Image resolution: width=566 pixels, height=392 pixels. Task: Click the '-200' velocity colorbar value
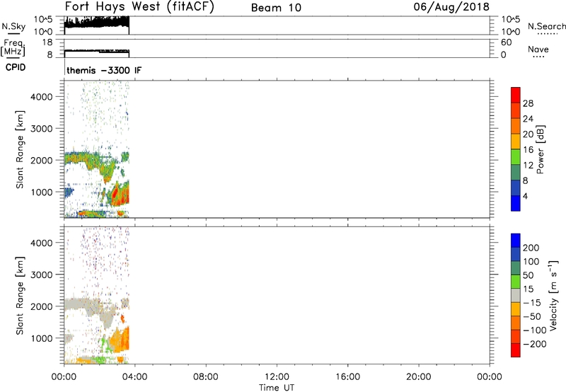533,344
